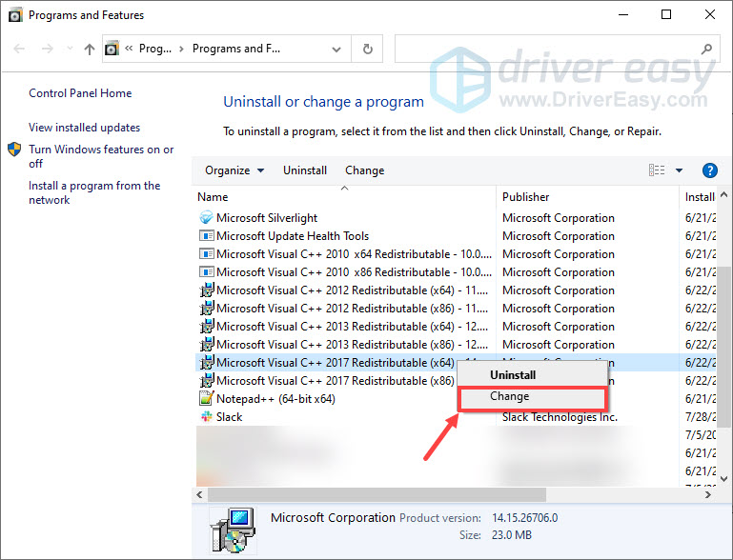Click the horizontal scrollbar left arrow
Screen dimensions: 733x560
[x=199, y=494]
